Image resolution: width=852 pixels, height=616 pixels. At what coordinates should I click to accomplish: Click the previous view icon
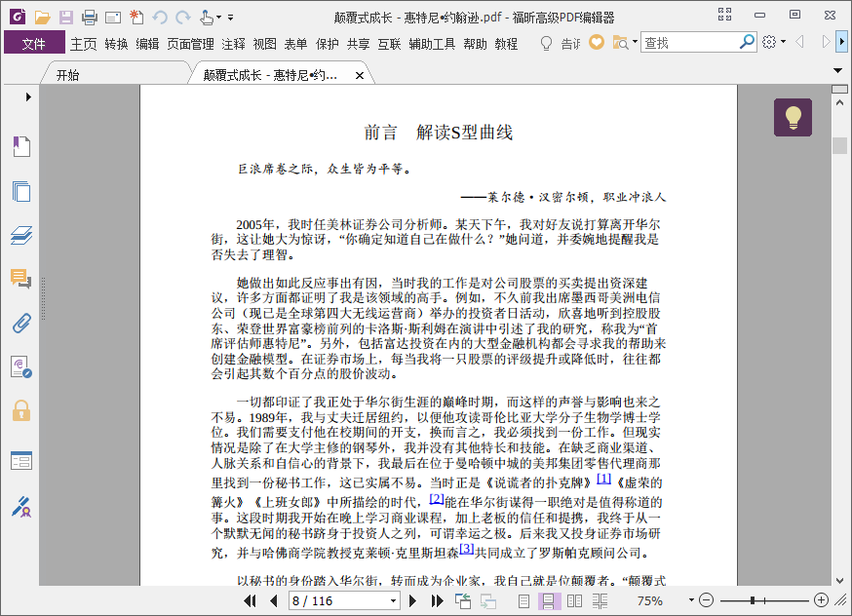click(463, 600)
